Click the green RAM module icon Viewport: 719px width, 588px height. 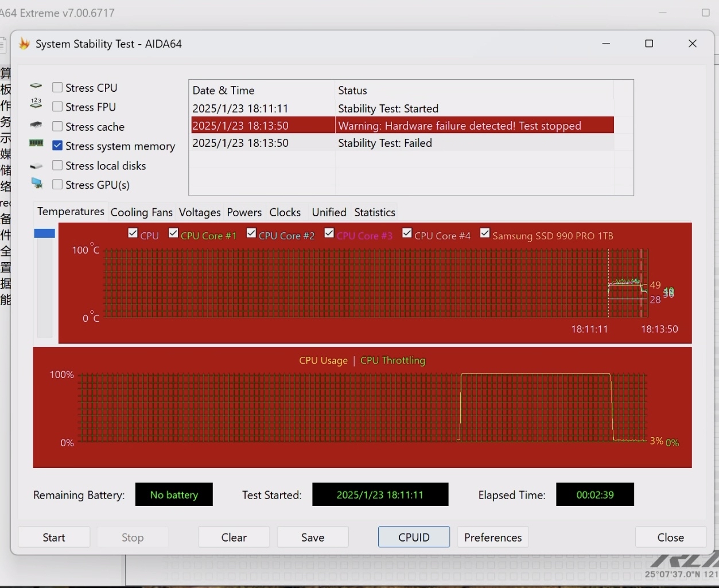(x=36, y=143)
